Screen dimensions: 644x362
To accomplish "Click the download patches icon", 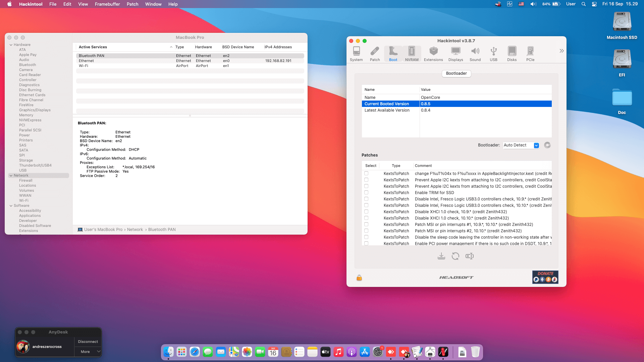I will point(441,256).
